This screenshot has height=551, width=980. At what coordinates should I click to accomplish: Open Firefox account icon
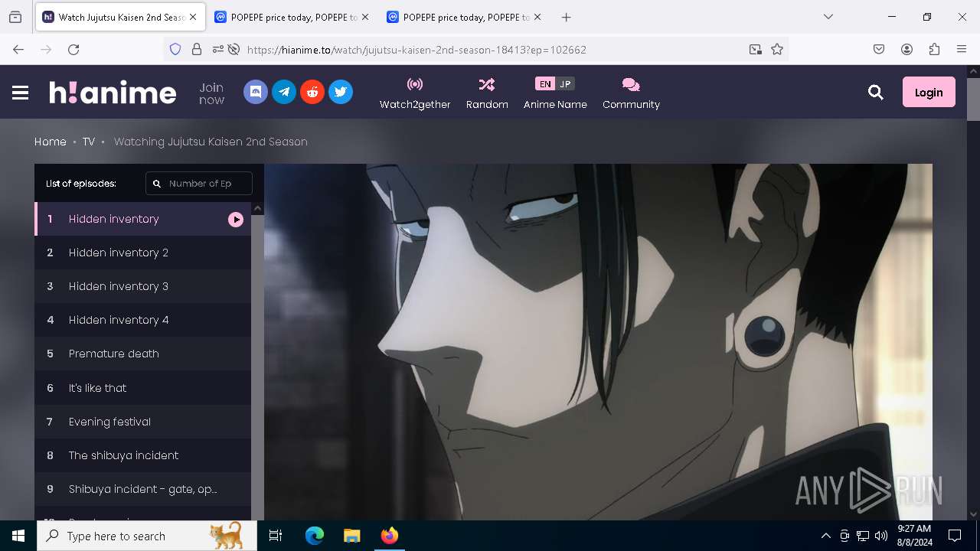click(x=906, y=49)
